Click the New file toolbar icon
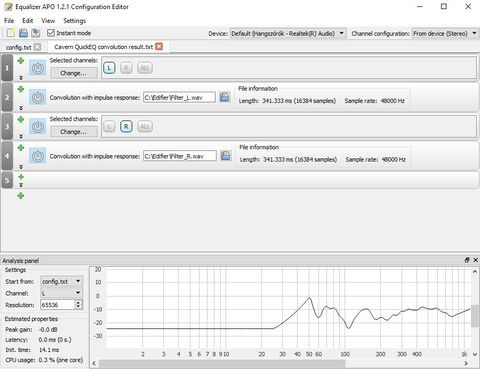The height and width of the screenshot is (369, 480). (x=11, y=33)
